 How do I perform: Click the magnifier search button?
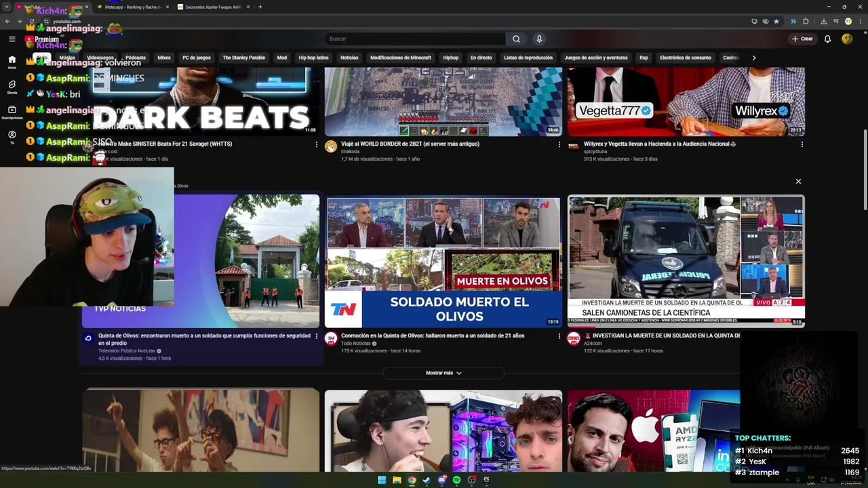(516, 39)
